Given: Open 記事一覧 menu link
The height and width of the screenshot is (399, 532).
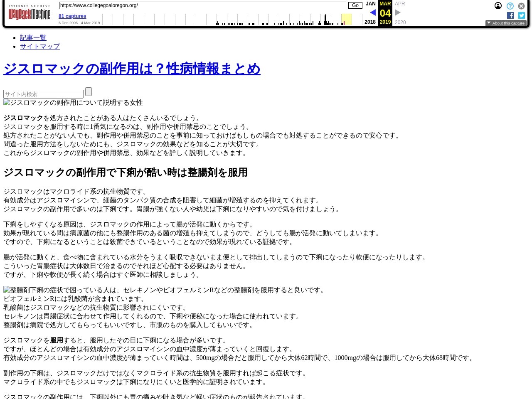Looking at the screenshot, I should [33, 38].
